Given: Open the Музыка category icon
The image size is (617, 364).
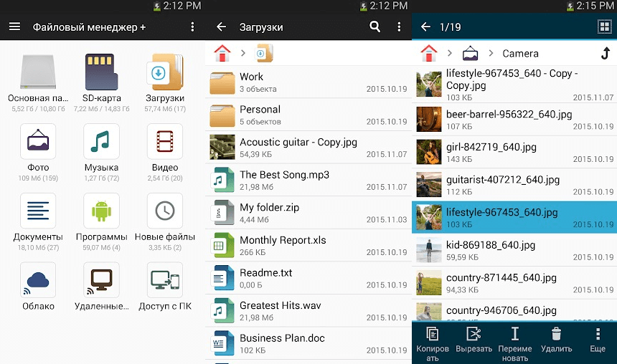Looking at the screenshot, I should 101,141.
